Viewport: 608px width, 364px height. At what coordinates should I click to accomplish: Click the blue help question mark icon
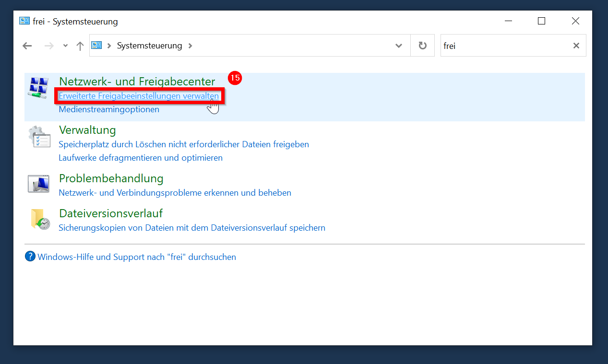click(x=30, y=256)
